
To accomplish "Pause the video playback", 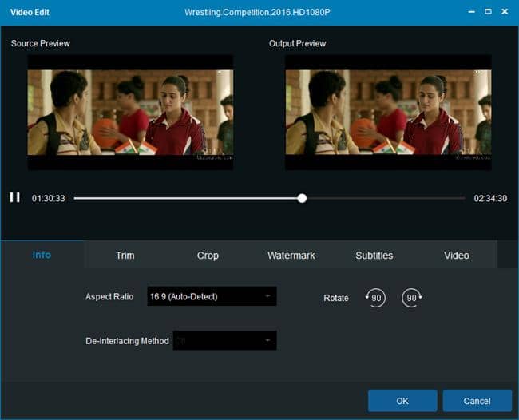I will [x=15, y=197].
